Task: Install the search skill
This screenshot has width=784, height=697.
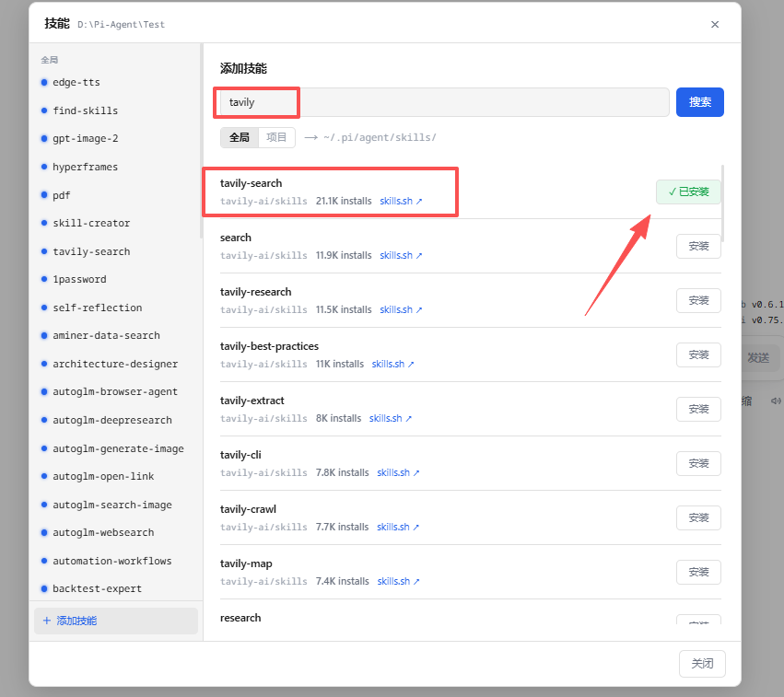Action: [x=698, y=247]
